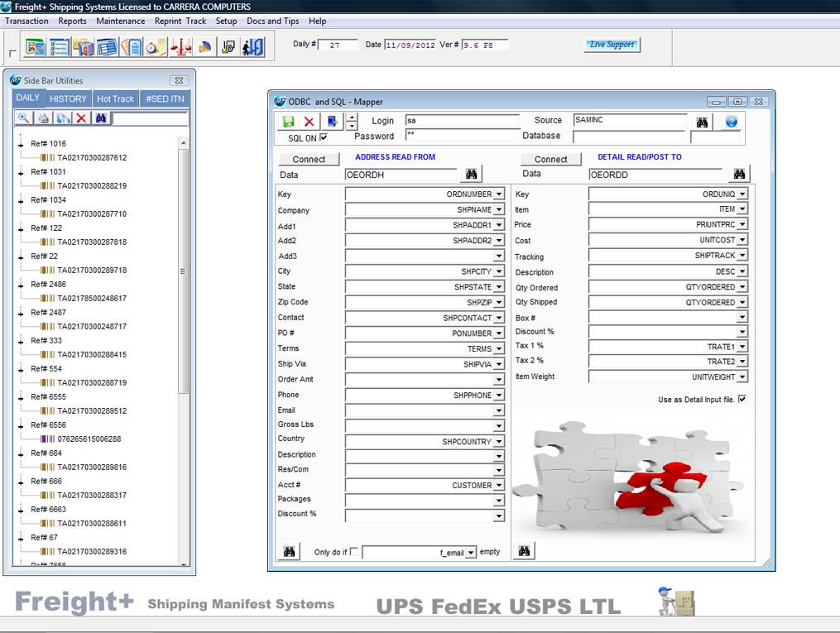Screen dimensions: 840x633
Task: Click the sidebar tree vertical scrollbar thumb
Action: pos(183,271)
